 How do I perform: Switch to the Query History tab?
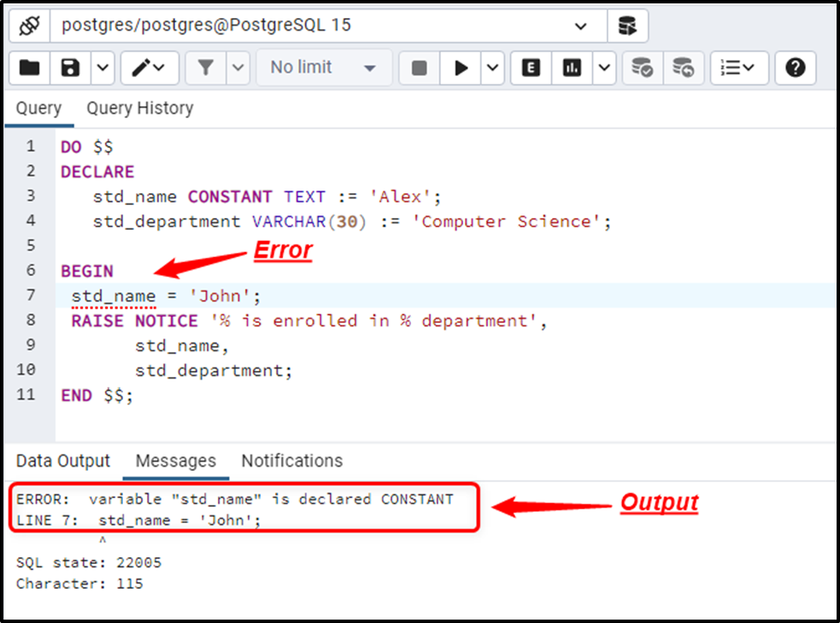click(x=139, y=108)
